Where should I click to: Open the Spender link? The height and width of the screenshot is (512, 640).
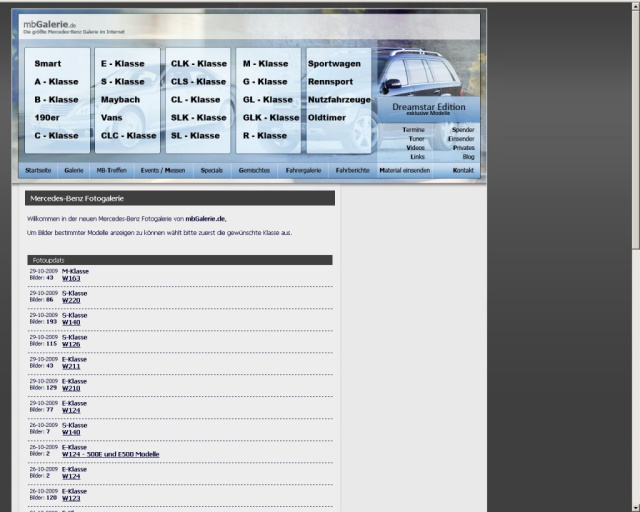click(x=463, y=130)
